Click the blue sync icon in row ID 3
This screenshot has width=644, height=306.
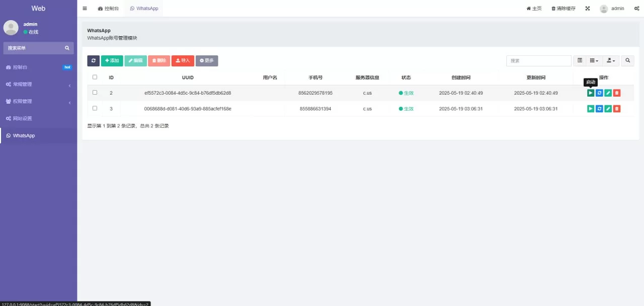pos(599,109)
